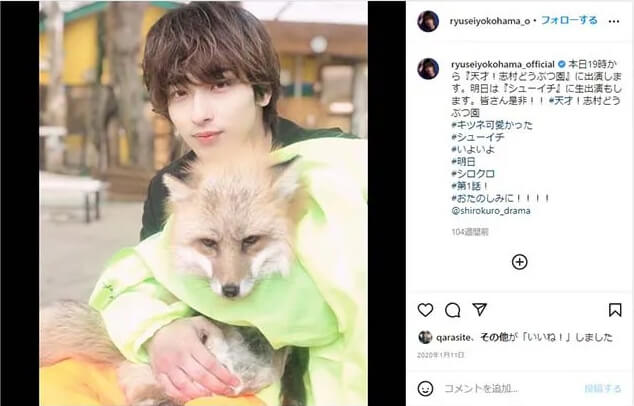This screenshot has width=634, height=406.
Task: Open the header profile avatar
Action: 428,21
